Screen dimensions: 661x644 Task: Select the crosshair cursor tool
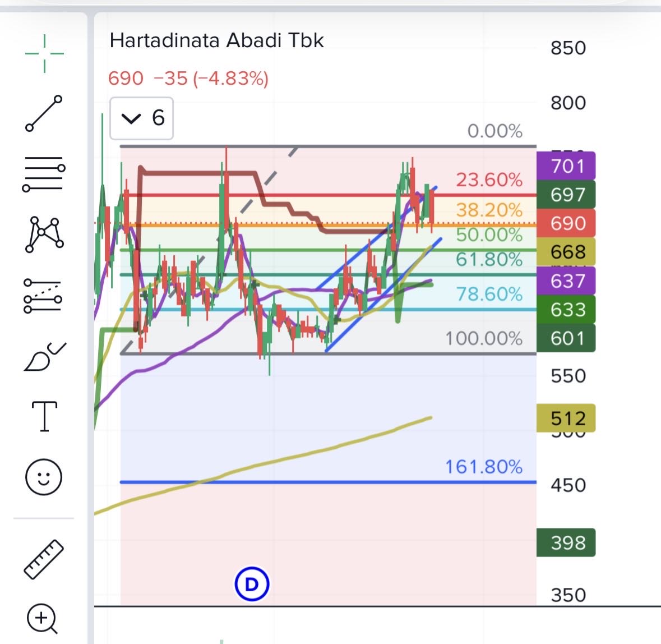(x=44, y=53)
